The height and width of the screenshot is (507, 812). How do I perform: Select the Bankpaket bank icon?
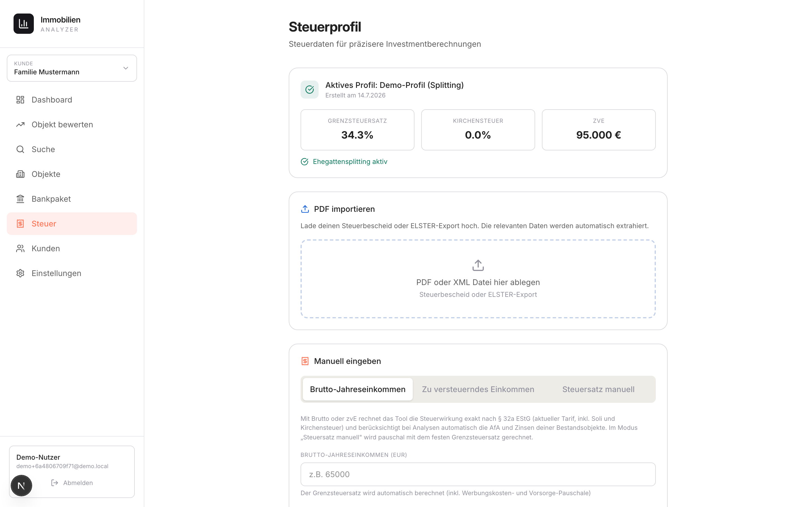coord(21,199)
